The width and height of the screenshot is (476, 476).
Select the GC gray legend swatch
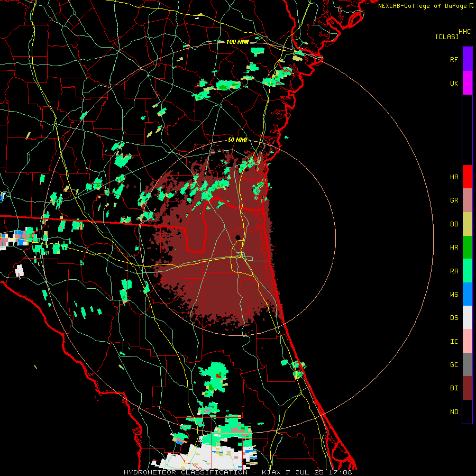coord(467,364)
